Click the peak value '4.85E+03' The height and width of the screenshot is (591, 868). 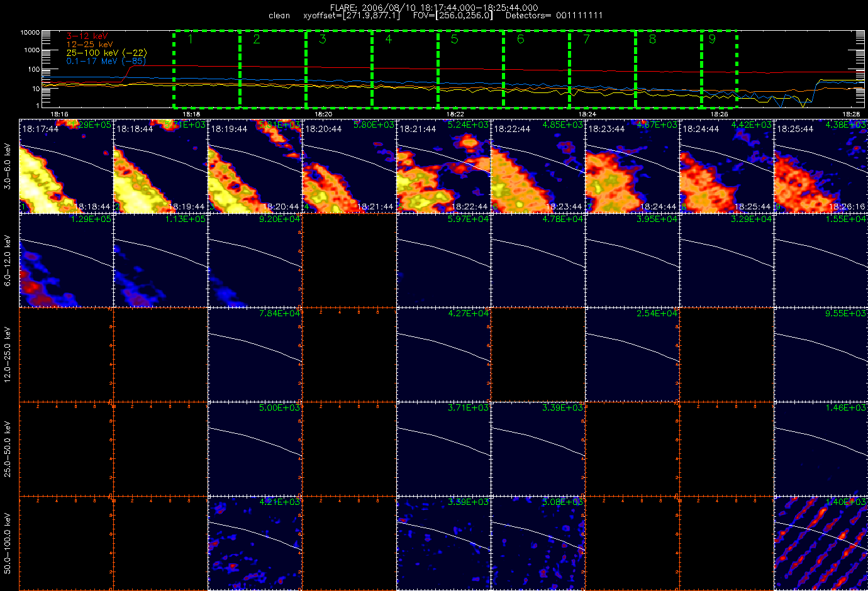(x=563, y=125)
